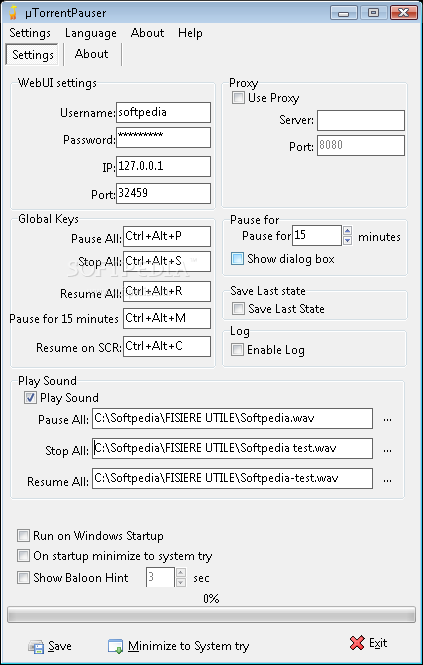This screenshot has width=423, height=665.
Task: Toggle Show Baloon Hint checkbox
Action: coord(23,578)
